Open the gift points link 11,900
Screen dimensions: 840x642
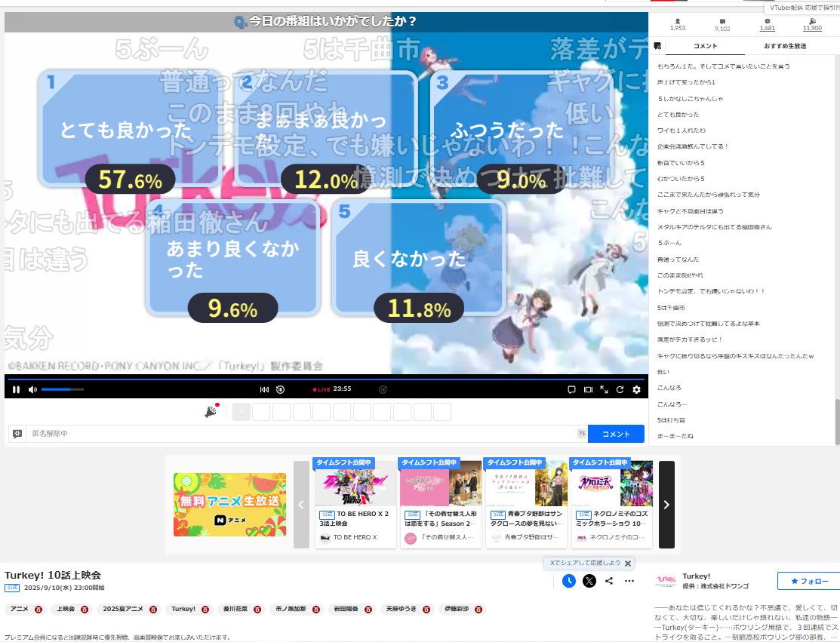point(812,25)
